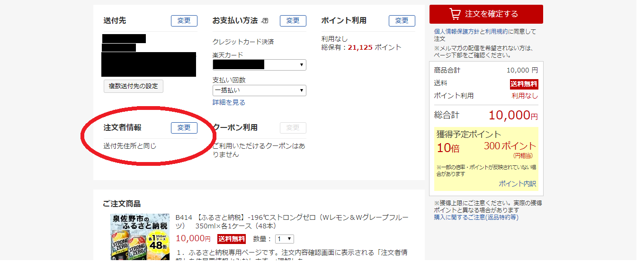Open the 数量 quantity dropdown
The width and height of the screenshot is (644, 262).
pos(285,239)
